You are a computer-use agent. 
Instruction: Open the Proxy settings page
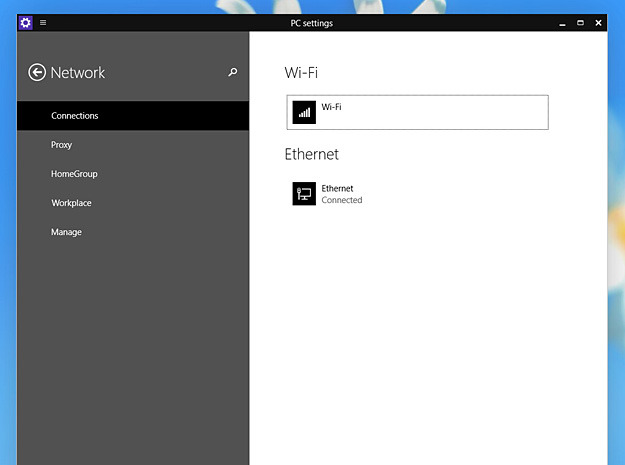tap(133, 145)
